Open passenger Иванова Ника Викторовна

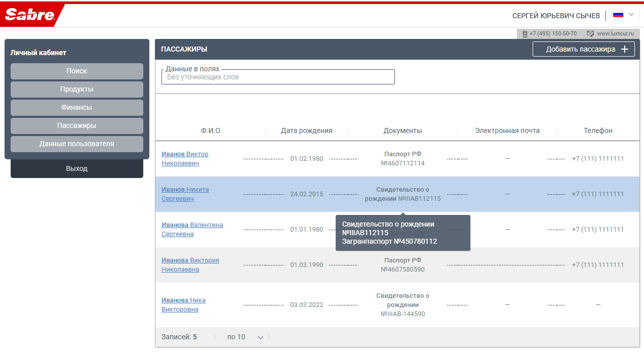pos(183,305)
